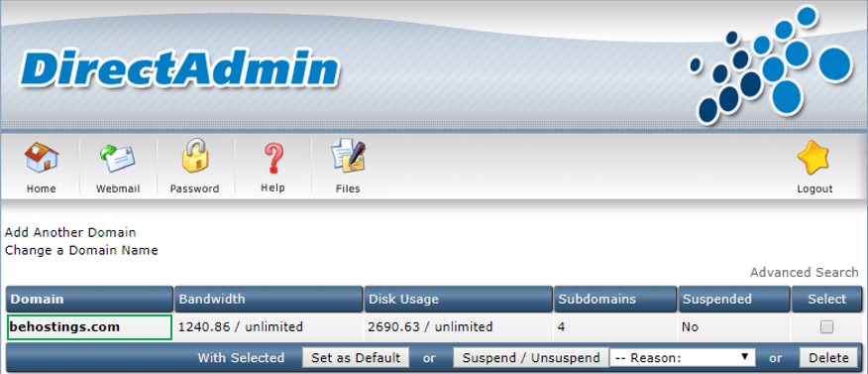This screenshot has width=868, height=374.
Task: Click the Help label in toolbar
Action: point(272,188)
